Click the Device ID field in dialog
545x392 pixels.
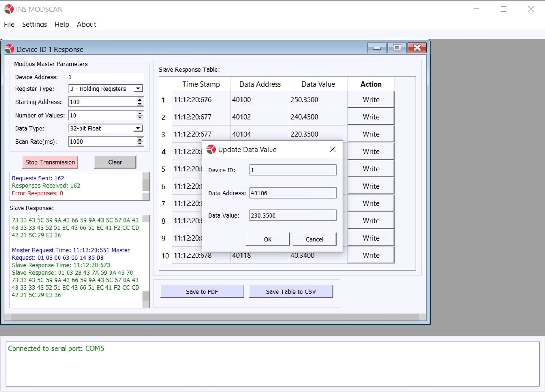pos(293,170)
